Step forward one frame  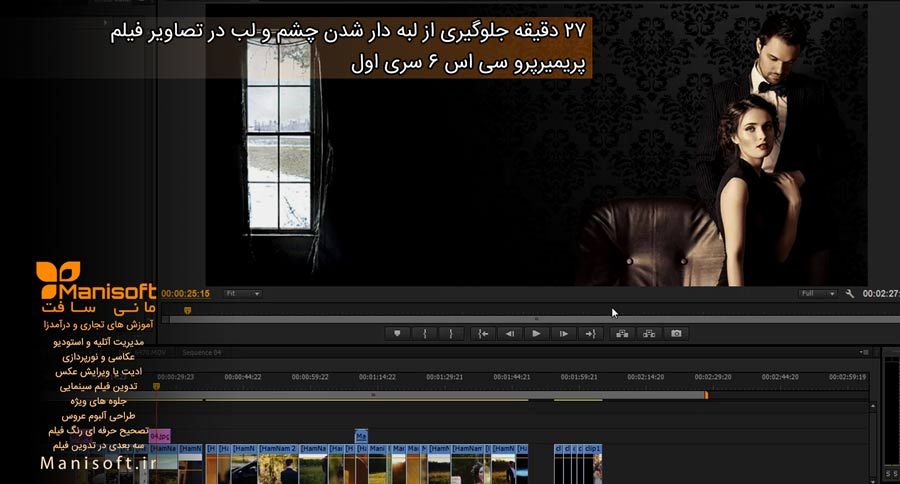564,334
